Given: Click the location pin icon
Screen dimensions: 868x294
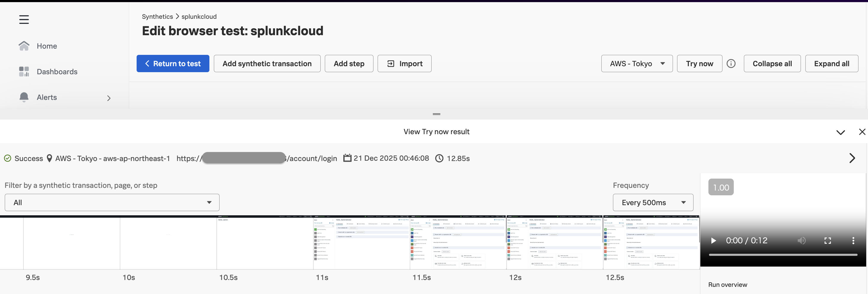Looking at the screenshot, I should pos(49,158).
